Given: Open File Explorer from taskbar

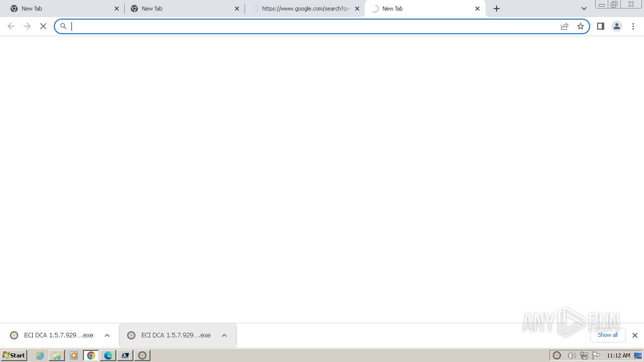Looking at the screenshot, I should [x=57, y=355].
